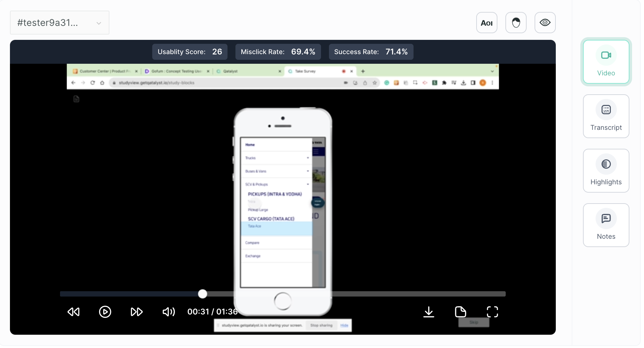This screenshot has width=644, height=348.
Task: Reload the page in the recorded browser
Action: 93,83
